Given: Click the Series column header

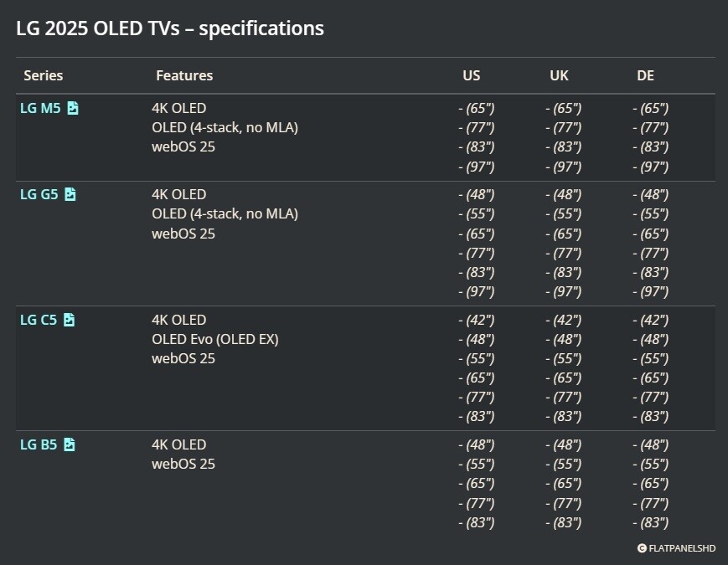Looking at the screenshot, I should 44,75.
